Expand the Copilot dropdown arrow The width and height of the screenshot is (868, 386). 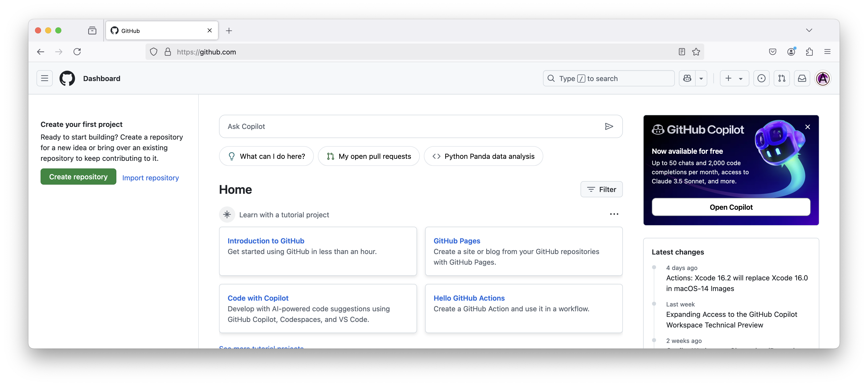tap(701, 79)
